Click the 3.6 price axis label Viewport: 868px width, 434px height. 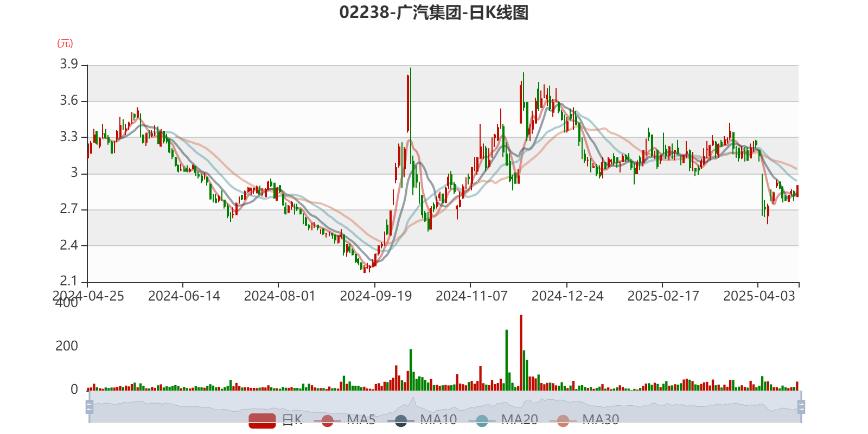pyautogui.click(x=69, y=100)
